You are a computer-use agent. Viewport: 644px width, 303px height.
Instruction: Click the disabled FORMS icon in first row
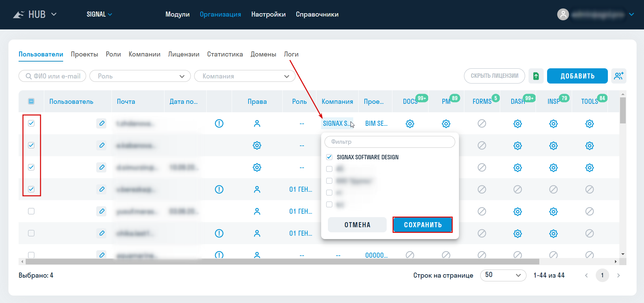(x=482, y=123)
